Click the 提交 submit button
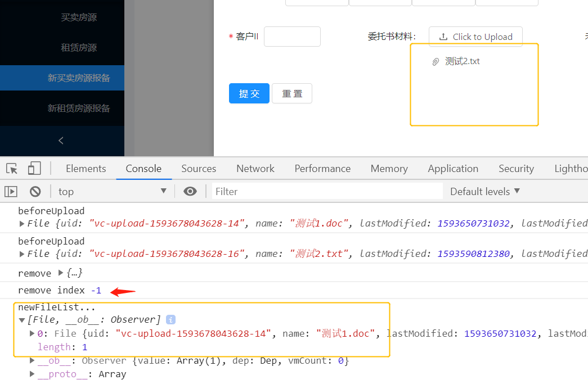588x380 pixels. click(x=249, y=93)
